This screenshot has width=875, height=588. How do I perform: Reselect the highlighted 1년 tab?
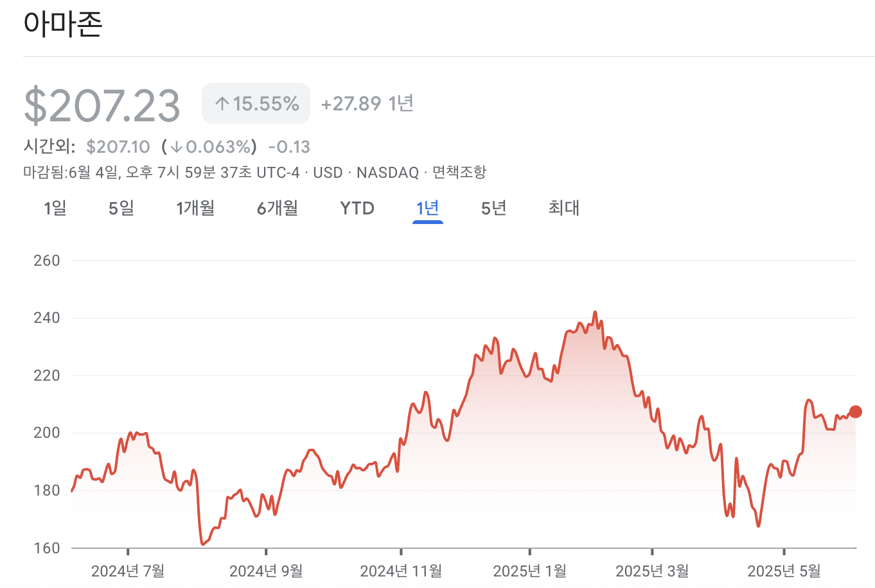coord(428,208)
